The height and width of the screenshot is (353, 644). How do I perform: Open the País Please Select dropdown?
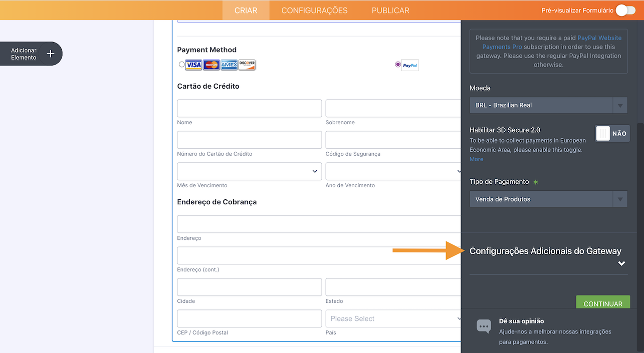pos(394,318)
